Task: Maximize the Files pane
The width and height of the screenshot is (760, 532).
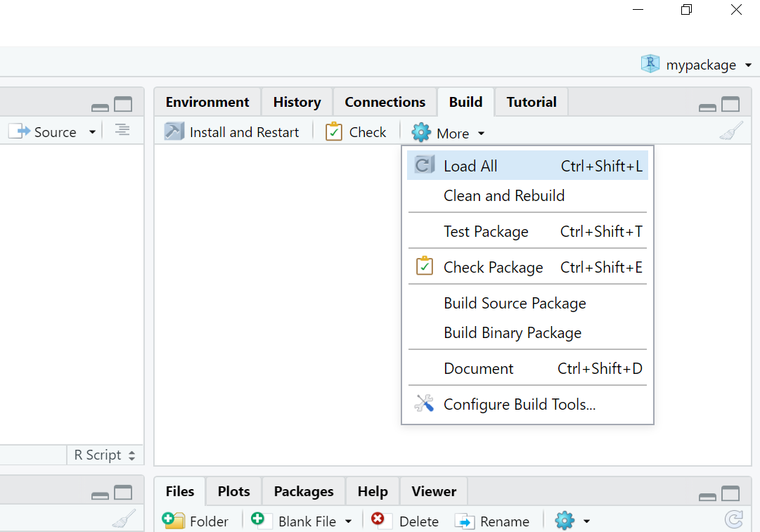Action: point(730,494)
